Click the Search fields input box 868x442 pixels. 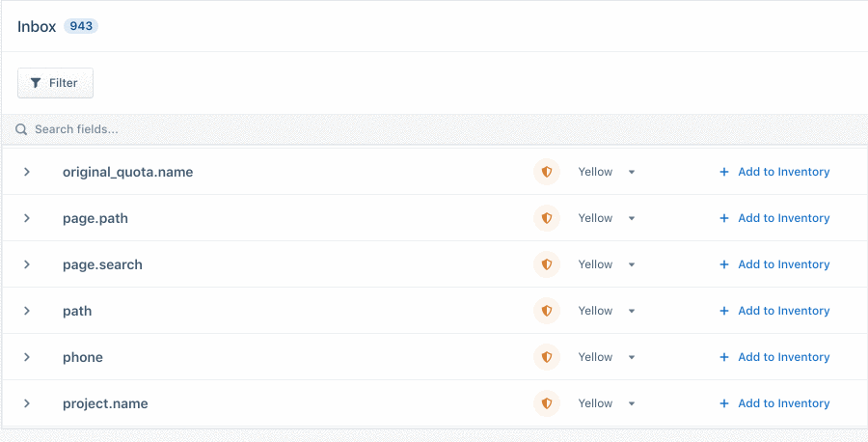click(289, 129)
